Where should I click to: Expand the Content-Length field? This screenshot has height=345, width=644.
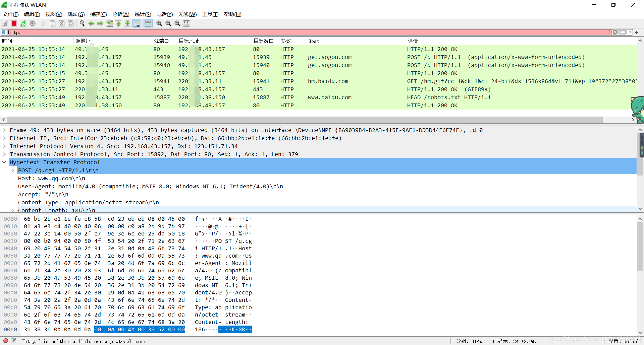pyautogui.click(x=13, y=210)
